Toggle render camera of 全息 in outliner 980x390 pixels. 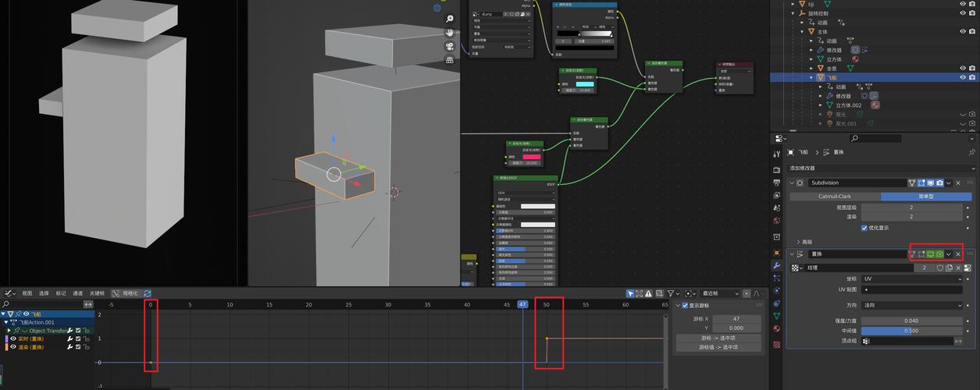(972, 68)
